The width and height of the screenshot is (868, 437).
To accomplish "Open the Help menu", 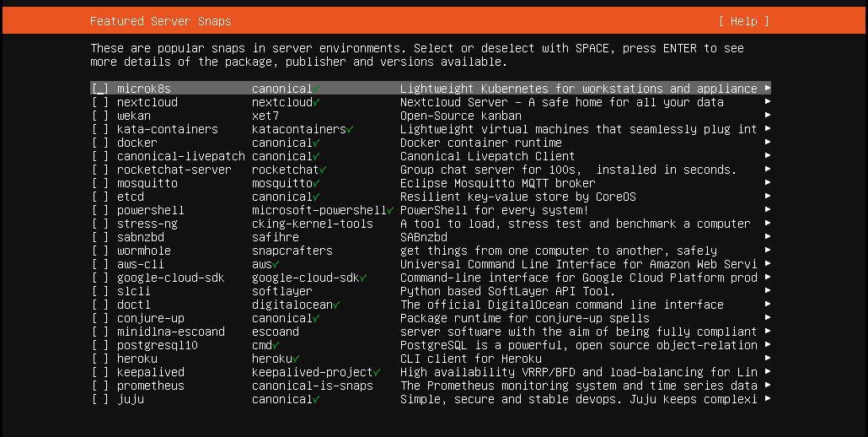I will [743, 21].
